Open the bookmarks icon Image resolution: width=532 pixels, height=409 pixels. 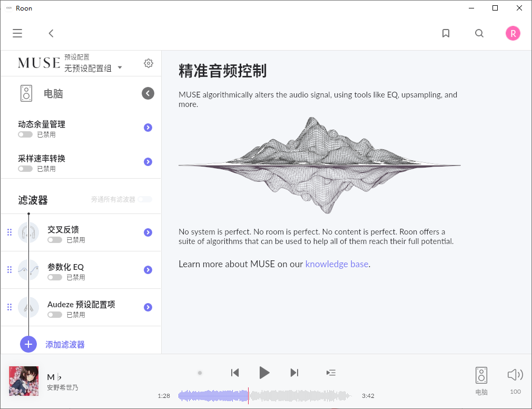coord(446,33)
